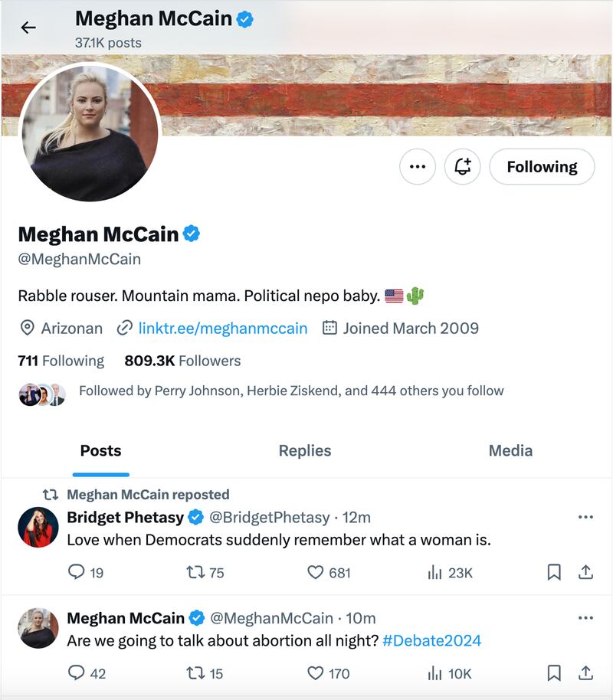Image resolution: width=613 pixels, height=700 pixels.
Task: Go back using the left arrow
Action: (x=28, y=28)
